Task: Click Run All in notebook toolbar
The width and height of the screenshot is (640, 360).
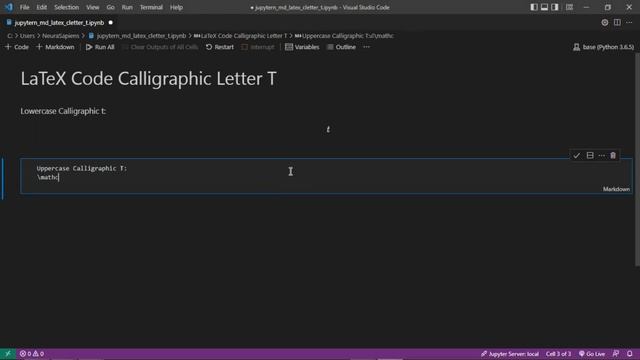Action: tap(100, 47)
